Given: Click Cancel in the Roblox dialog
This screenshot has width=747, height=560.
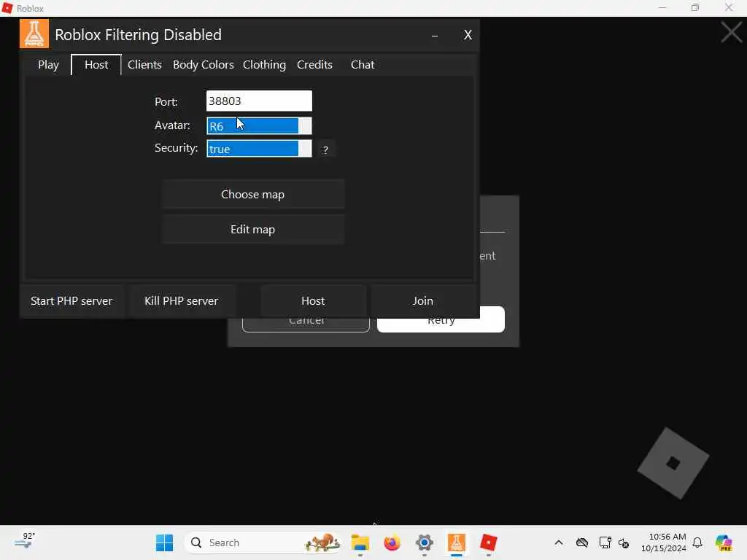Looking at the screenshot, I should pos(306,324).
